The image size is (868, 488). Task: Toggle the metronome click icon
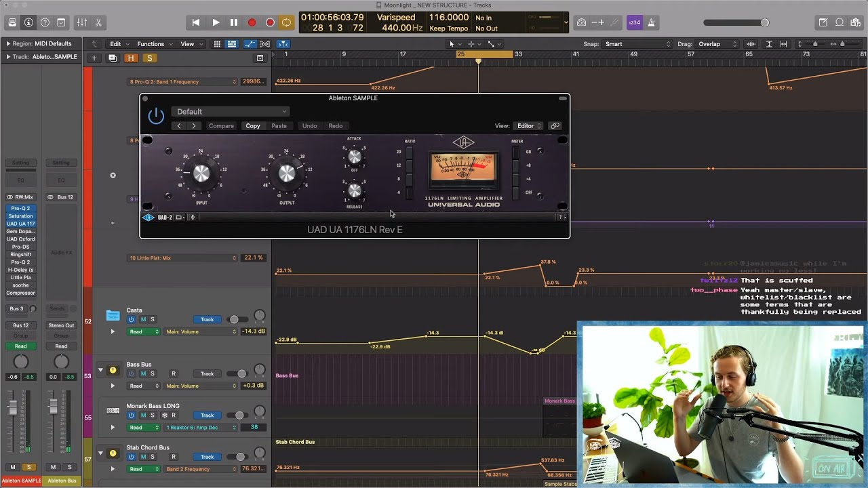pos(651,22)
